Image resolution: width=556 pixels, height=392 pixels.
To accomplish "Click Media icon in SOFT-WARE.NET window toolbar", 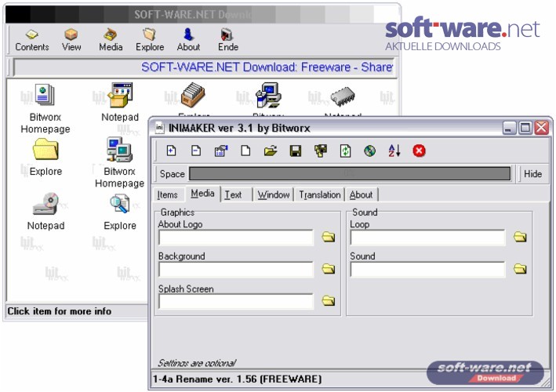I will pyautogui.click(x=111, y=40).
